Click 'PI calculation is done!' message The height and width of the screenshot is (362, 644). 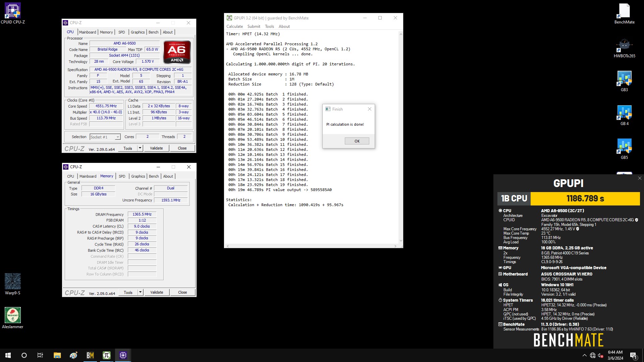pyautogui.click(x=345, y=124)
